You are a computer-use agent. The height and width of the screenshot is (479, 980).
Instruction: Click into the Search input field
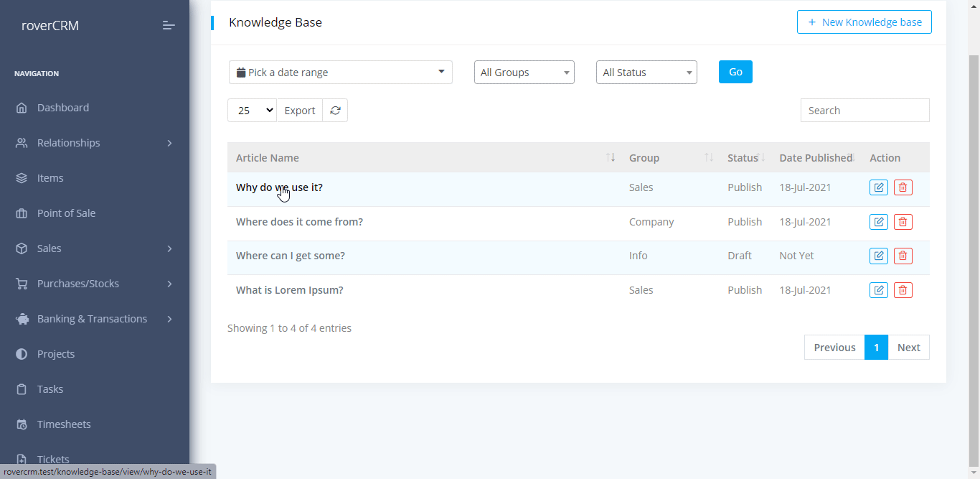click(x=864, y=111)
